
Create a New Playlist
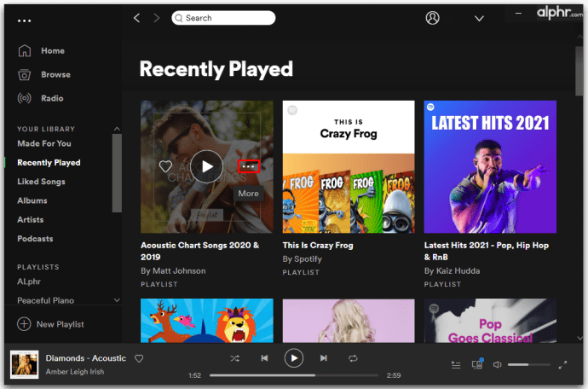(x=60, y=324)
